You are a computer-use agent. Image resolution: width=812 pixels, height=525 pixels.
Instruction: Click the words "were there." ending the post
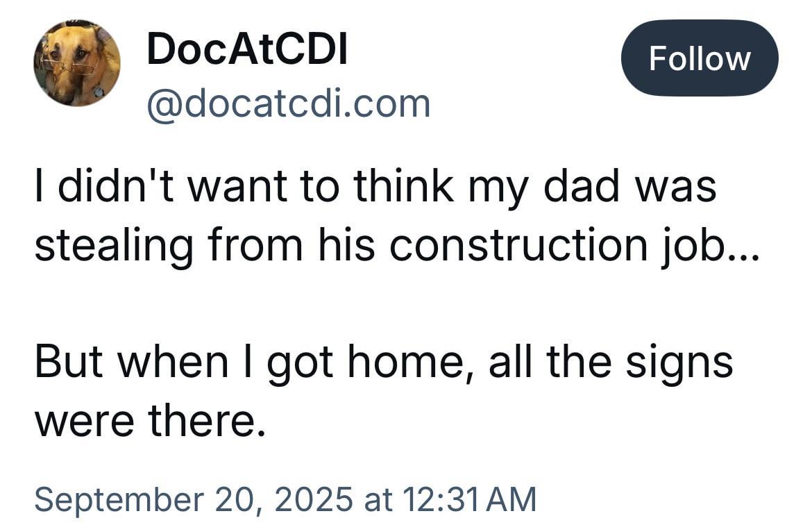(x=150, y=422)
